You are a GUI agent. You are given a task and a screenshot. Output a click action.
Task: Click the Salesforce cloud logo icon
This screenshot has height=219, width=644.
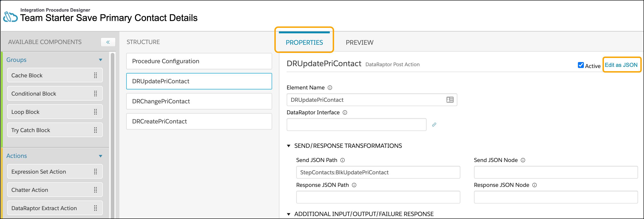(x=10, y=17)
